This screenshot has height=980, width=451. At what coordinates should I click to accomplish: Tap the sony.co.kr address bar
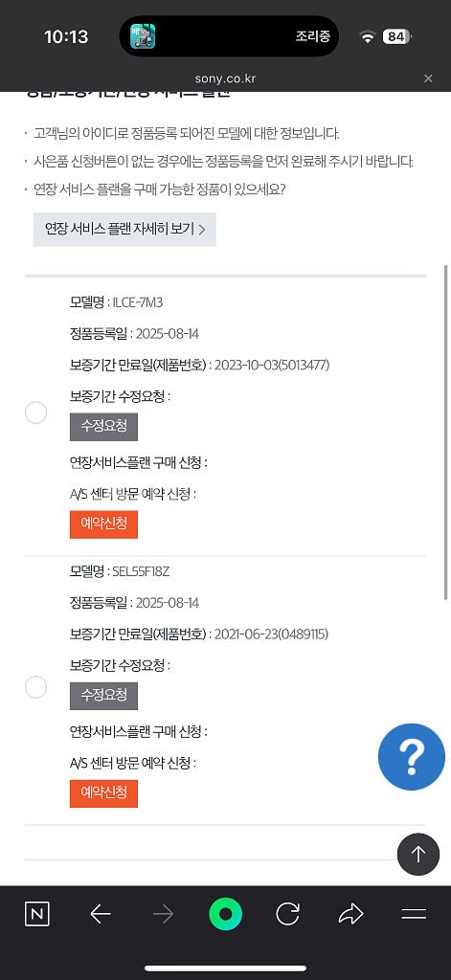(225, 78)
